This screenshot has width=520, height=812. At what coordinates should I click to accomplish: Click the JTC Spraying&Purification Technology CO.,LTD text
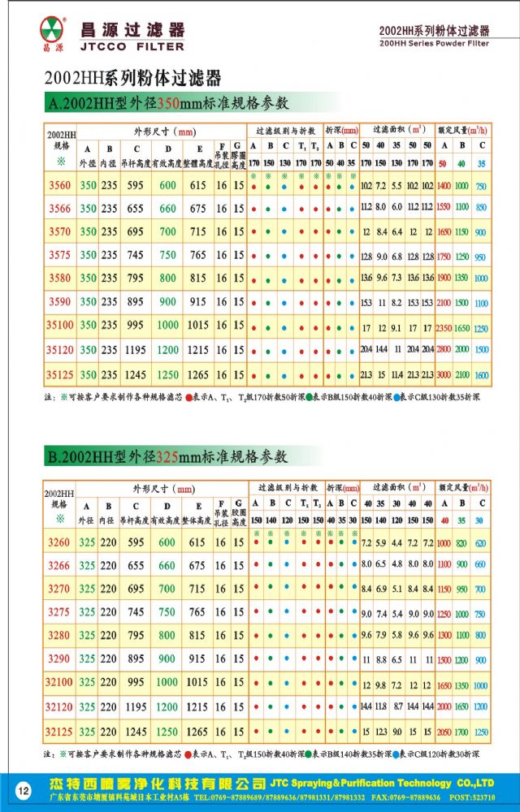pyautogui.click(x=382, y=783)
